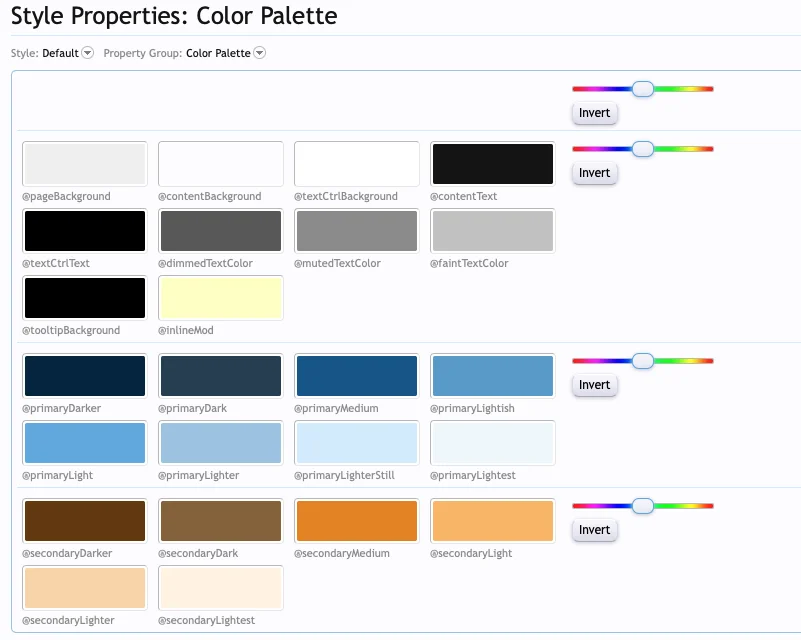Open the @inlineMod color swatch
The image size is (801, 640).
[x=220, y=297]
